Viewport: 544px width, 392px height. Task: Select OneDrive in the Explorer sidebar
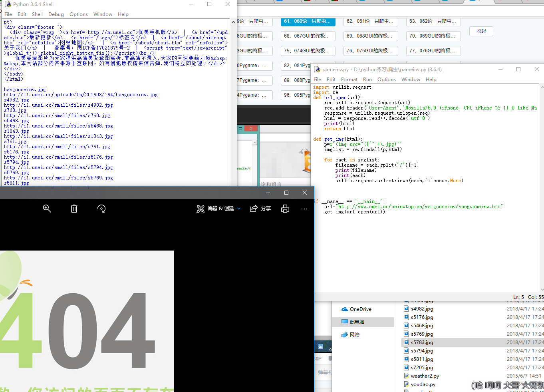[x=360, y=309]
